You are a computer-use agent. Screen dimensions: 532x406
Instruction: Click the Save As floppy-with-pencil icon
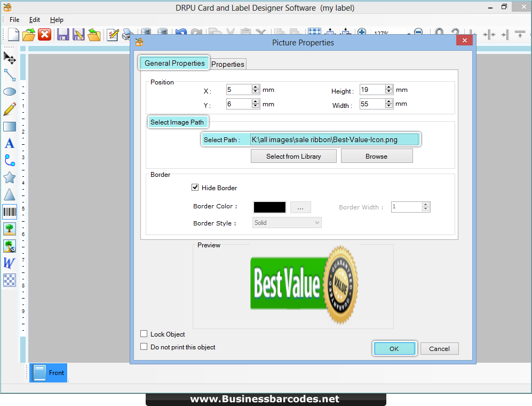point(78,34)
